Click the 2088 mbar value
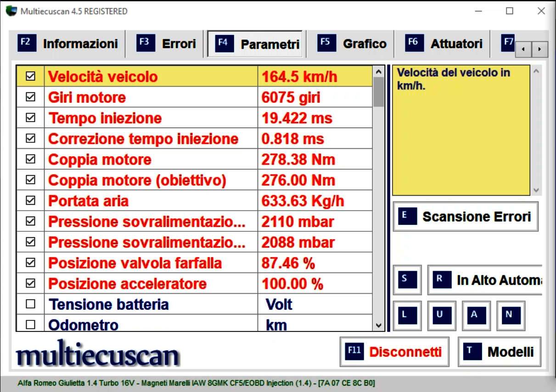556x392 pixels. click(298, 242)
